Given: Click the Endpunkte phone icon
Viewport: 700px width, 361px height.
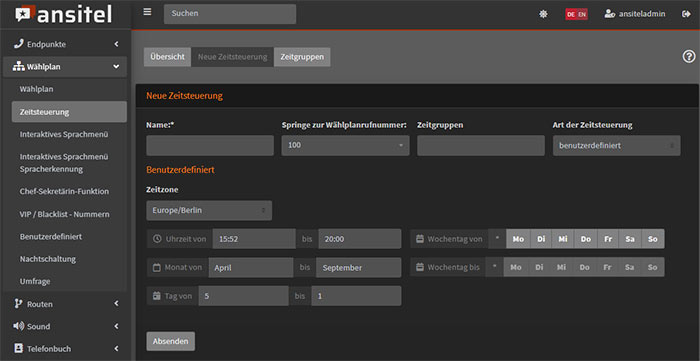Looking at the screenshot, I should tap(19, 44).
